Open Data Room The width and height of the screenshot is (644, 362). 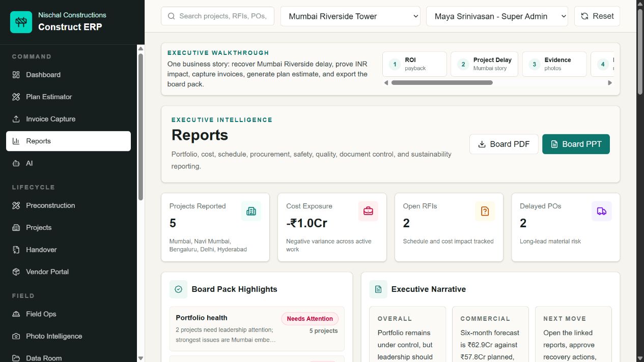(68, 356)
